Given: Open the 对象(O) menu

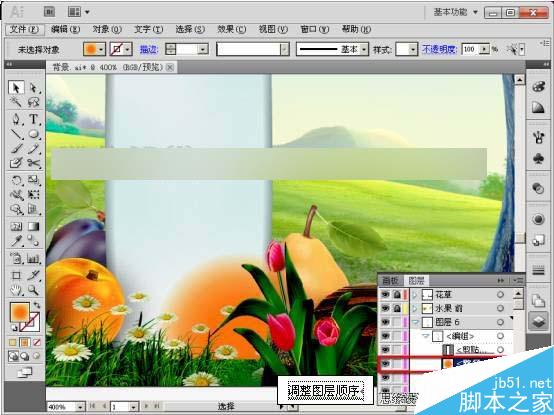Looking at the screenshot, I should click(x=107, y=29).
